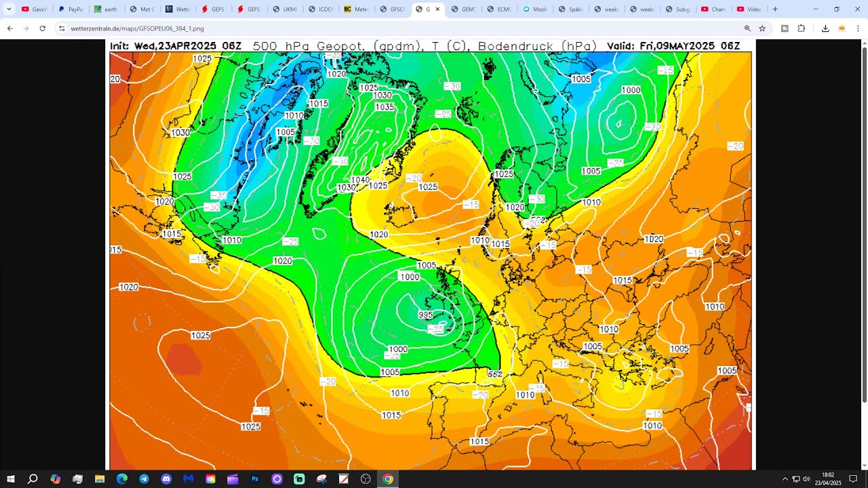This screenshot has width=868, height=488.
Task: Close the active weather map tab
Action: pyautogui.click(x=437, y=9)
